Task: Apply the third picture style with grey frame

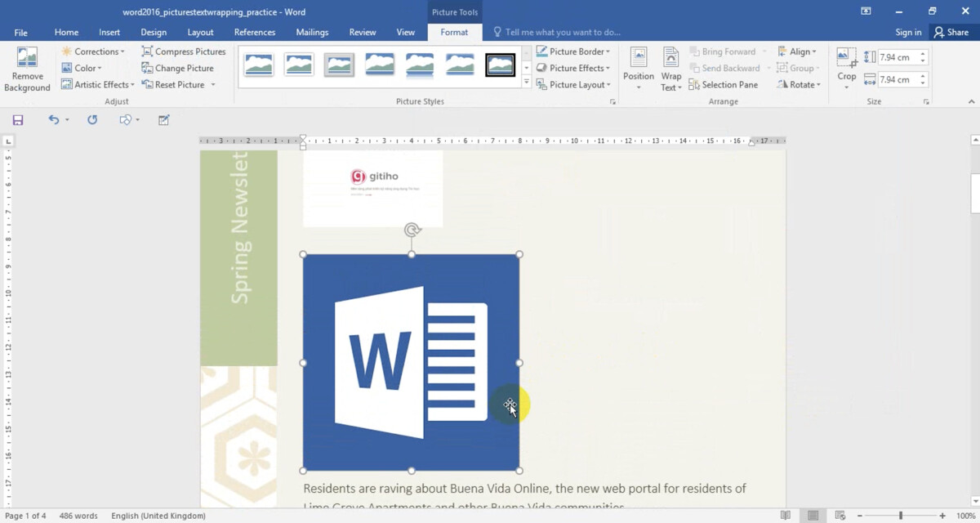Action: click(x=339, y=65)
